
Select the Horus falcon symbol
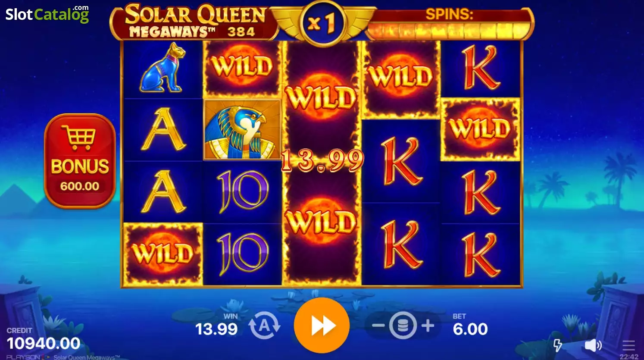pos(242,130)
